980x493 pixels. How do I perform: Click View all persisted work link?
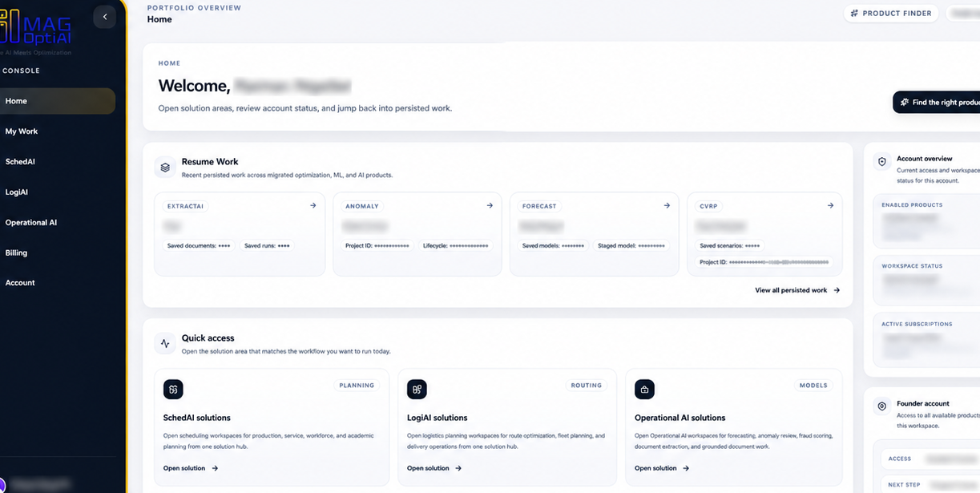tap(797, 290)
